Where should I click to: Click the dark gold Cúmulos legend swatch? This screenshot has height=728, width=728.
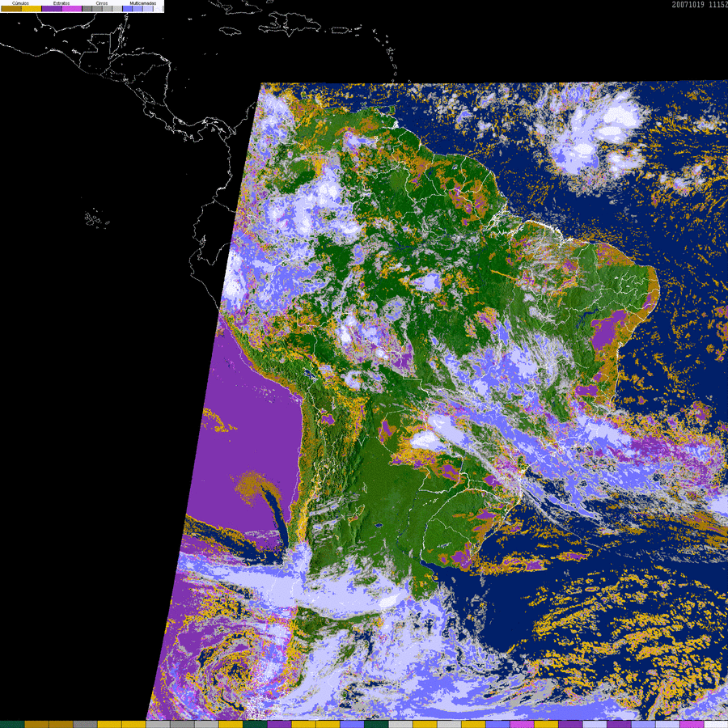(x=11, y=8)
